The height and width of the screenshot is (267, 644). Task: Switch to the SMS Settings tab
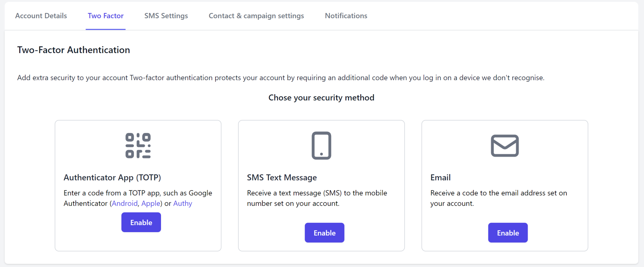click(x=166, y=15)
